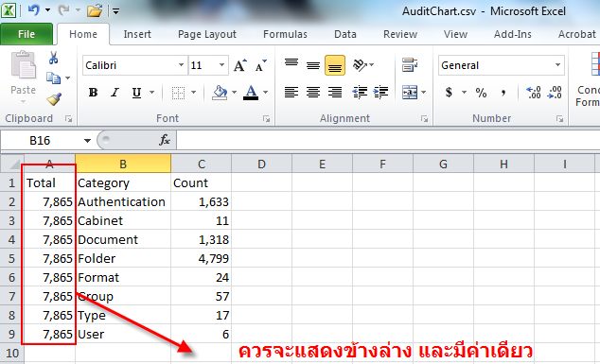This screenshot has height=364, width=600.
Task: Apply Accounting dollar number format
Action: [x=449, y=92]
